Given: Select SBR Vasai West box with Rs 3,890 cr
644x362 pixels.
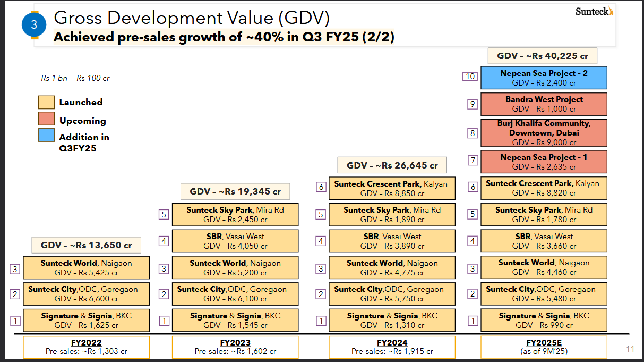Looking at the screenshot, I should (x=392, y=241).
